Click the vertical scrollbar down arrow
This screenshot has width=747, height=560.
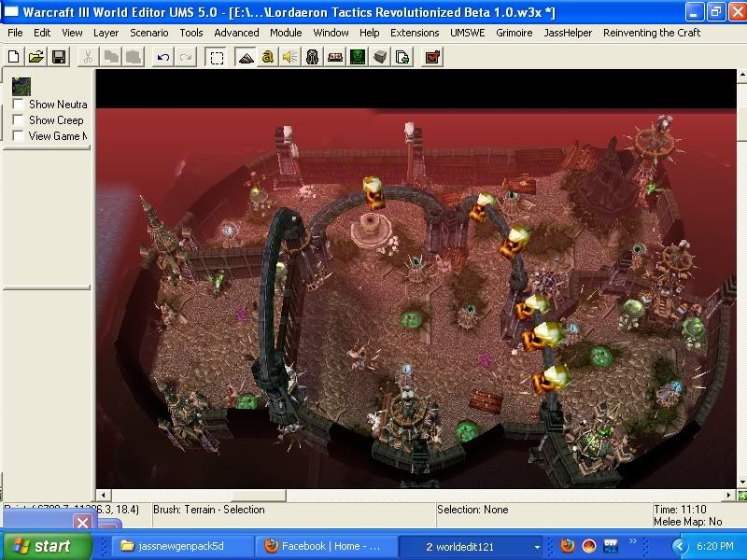[x=741, y=483]
